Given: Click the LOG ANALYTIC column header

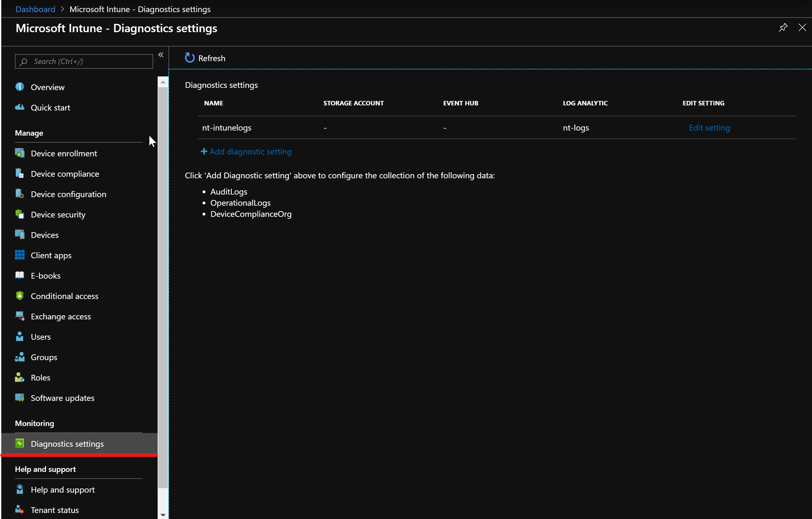Looking at the screenshot, I should click(x=585, y=103).
